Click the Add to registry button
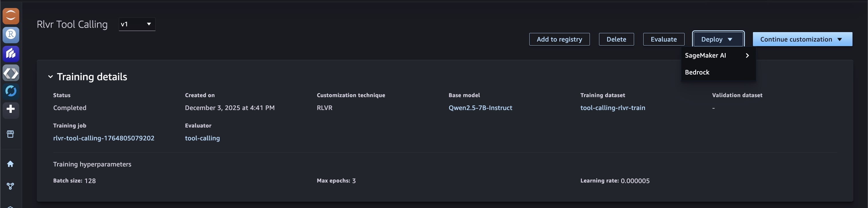This screenshot has width=868, height=208. pyautogui.click(x=559, y=39)
